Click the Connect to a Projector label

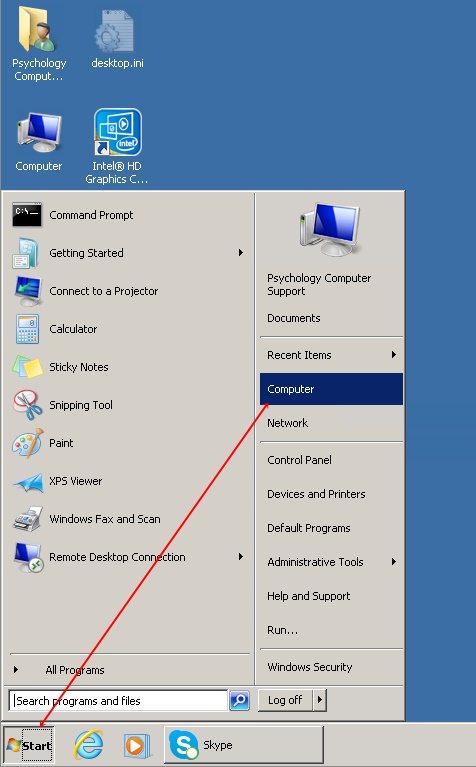click(103, 291)
